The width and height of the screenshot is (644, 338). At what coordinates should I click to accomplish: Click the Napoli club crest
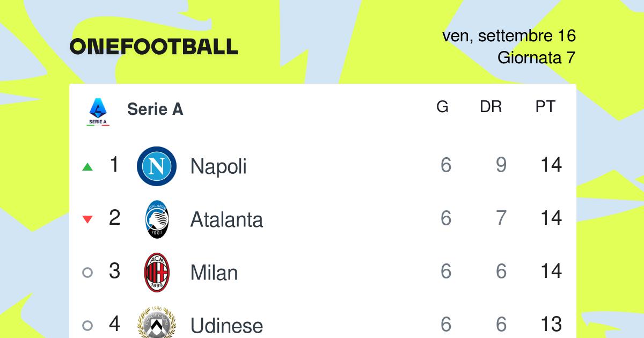pos(157,166)
